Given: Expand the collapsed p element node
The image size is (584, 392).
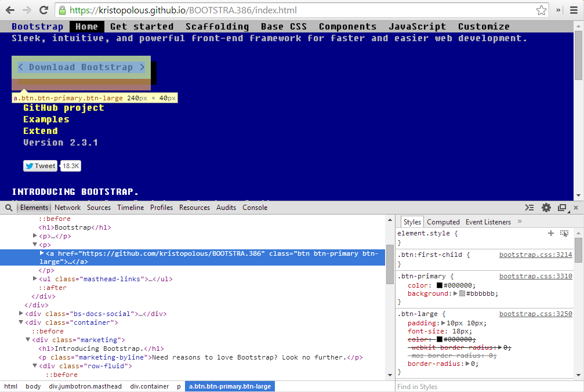Looking at the screenshot, I should click(x=35, y=235).
